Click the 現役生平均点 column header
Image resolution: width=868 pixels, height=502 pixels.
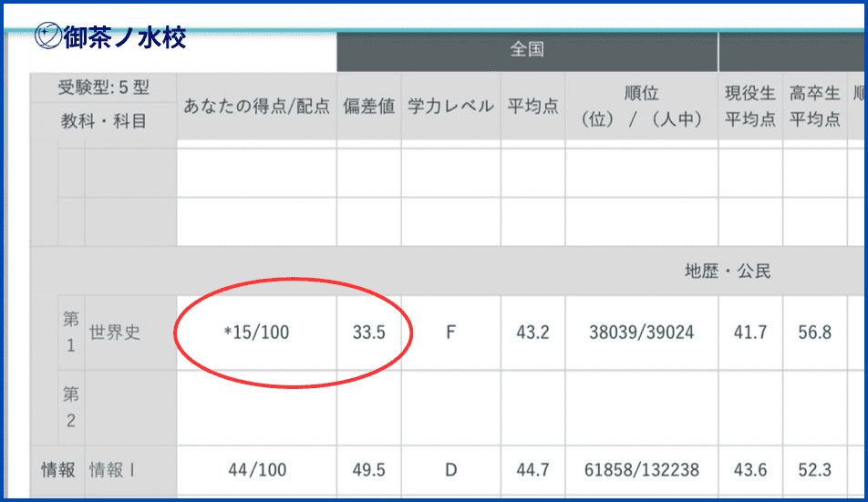[749, 107]
